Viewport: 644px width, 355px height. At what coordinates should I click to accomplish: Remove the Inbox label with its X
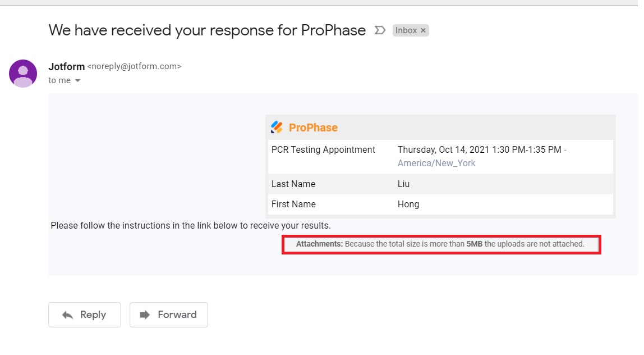423,30
